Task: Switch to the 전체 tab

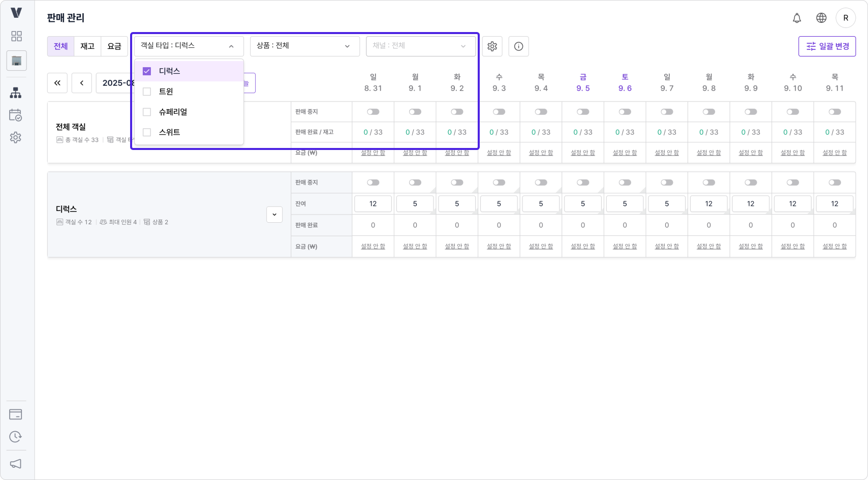Action: coord(61,46)
